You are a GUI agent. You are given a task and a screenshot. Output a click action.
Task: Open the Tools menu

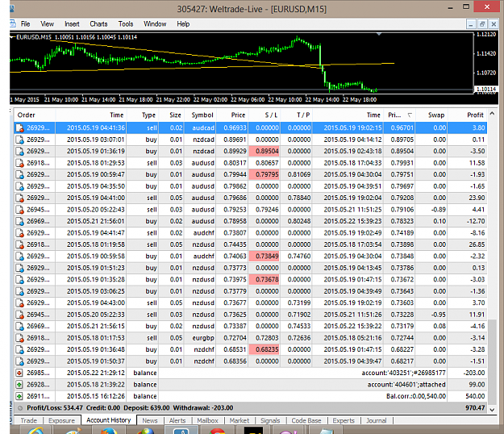(x=126, y=24)
